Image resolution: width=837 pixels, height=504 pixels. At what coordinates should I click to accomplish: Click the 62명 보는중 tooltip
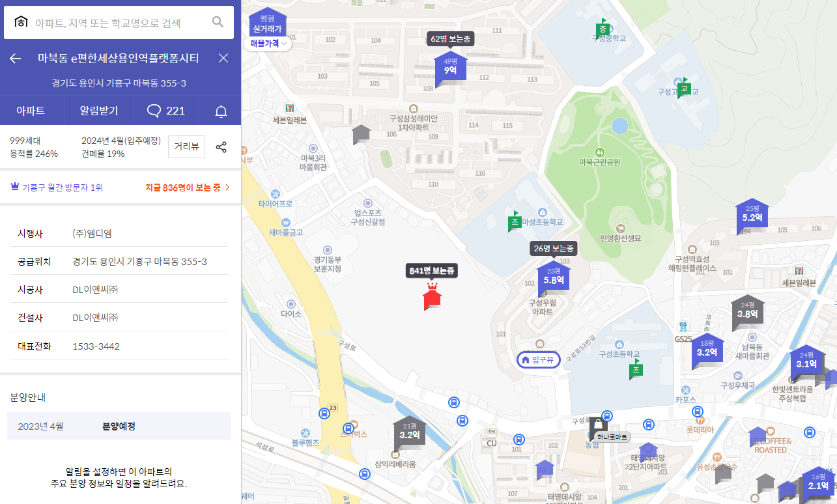[x=450, y=39]
